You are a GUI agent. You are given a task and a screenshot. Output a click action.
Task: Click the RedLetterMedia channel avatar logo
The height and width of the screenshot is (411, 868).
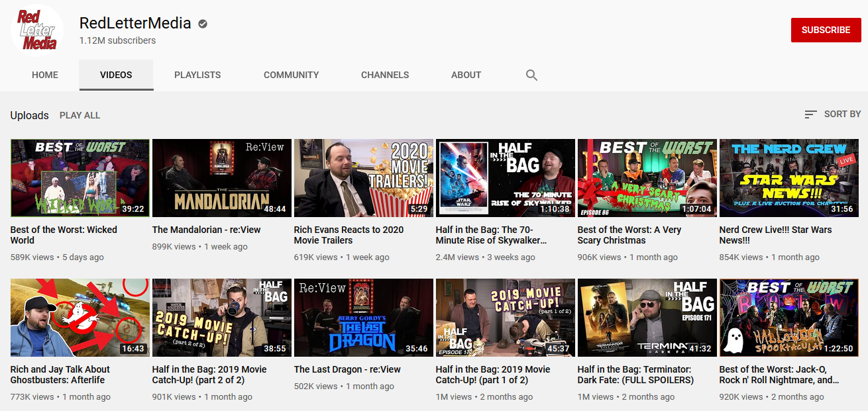[x=36, y=30]
